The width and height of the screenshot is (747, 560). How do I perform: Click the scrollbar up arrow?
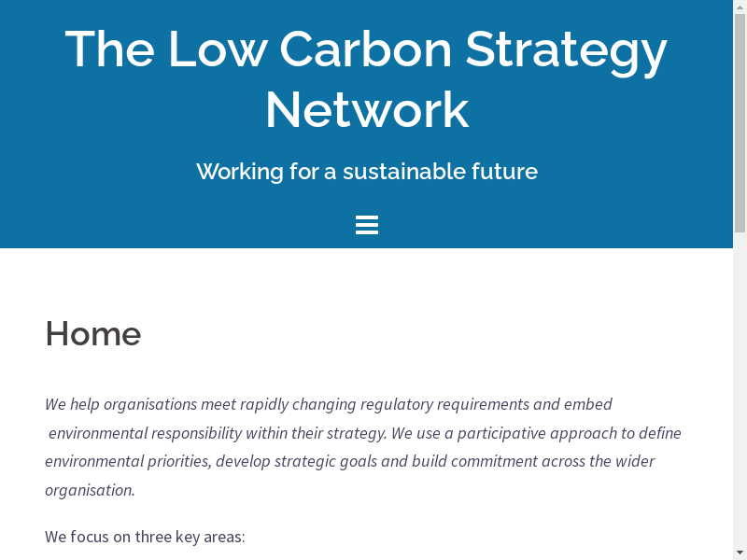pos(740,7)
